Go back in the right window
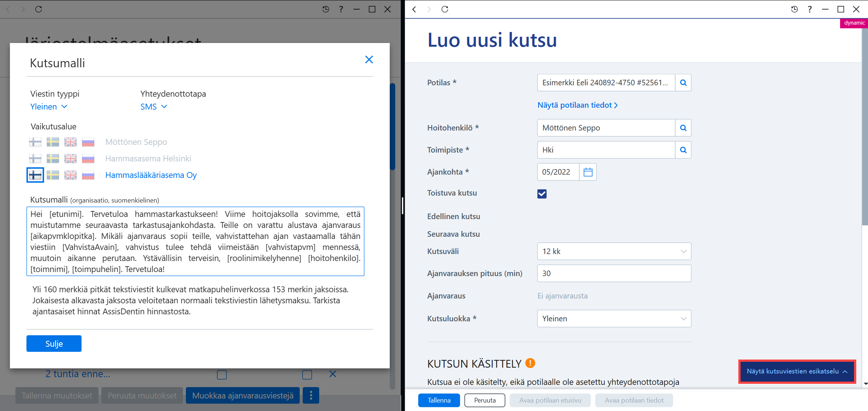868x411 pixels. pos(414,9)
